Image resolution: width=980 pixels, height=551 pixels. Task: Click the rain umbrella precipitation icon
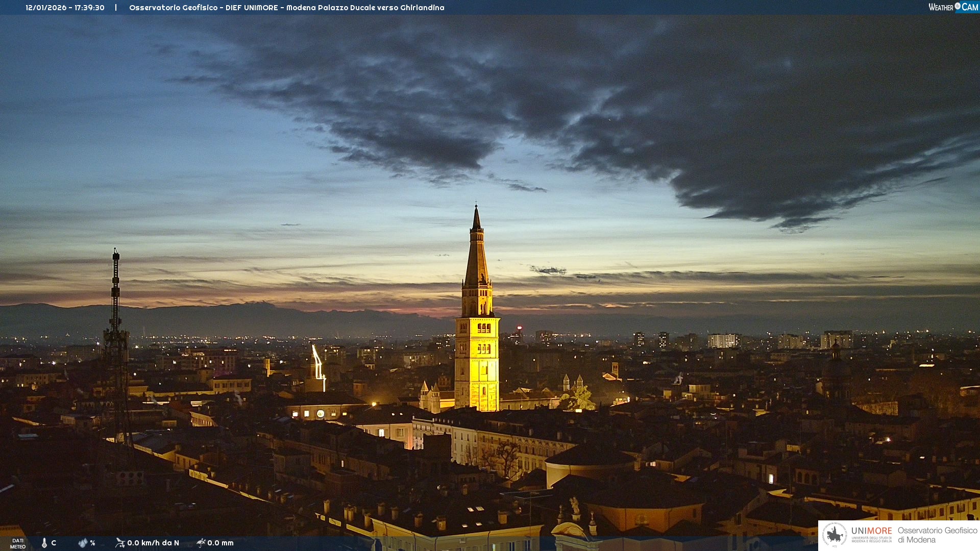coord(201,543)
